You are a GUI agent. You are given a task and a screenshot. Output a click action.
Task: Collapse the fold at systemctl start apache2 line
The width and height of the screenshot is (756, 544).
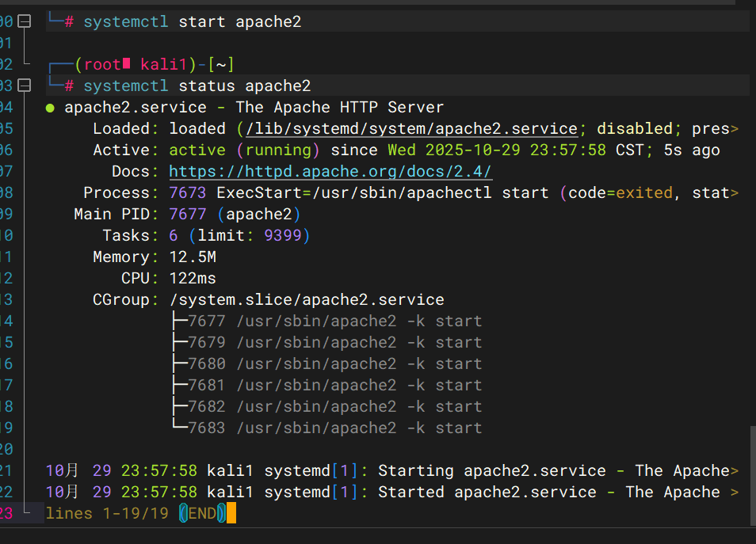tap(24, 21)
